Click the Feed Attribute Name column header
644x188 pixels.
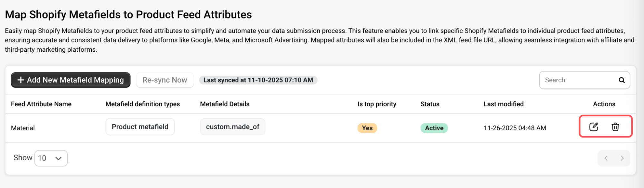click(41, 104)
